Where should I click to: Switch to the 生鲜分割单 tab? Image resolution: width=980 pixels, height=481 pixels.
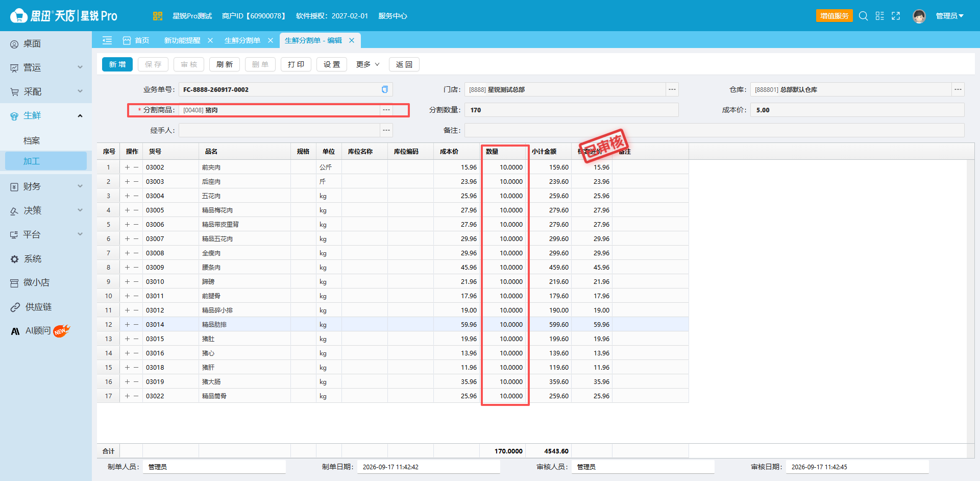[242, 40]
